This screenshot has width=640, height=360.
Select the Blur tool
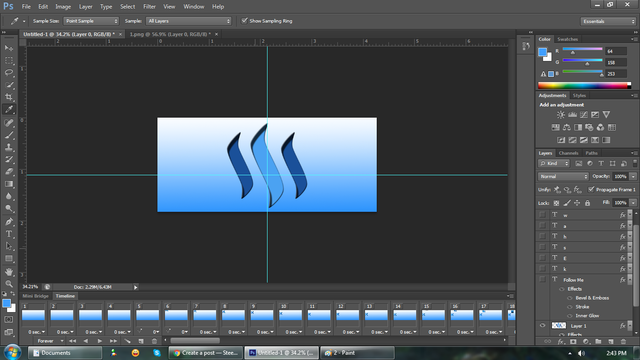9,196
